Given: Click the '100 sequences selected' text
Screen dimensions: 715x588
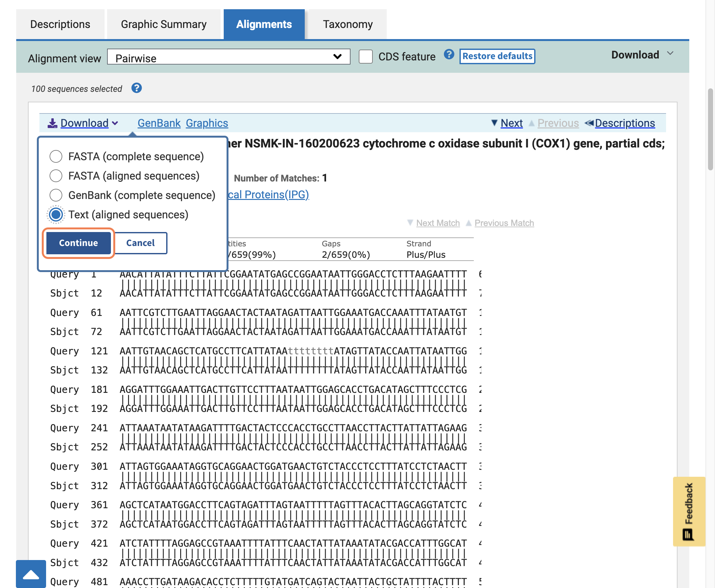Looking at the screenshot, I should click(77, 89).
